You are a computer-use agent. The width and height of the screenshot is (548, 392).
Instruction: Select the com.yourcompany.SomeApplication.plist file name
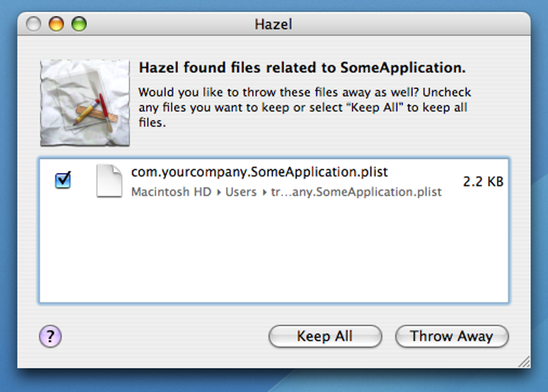tap(259, 172)
